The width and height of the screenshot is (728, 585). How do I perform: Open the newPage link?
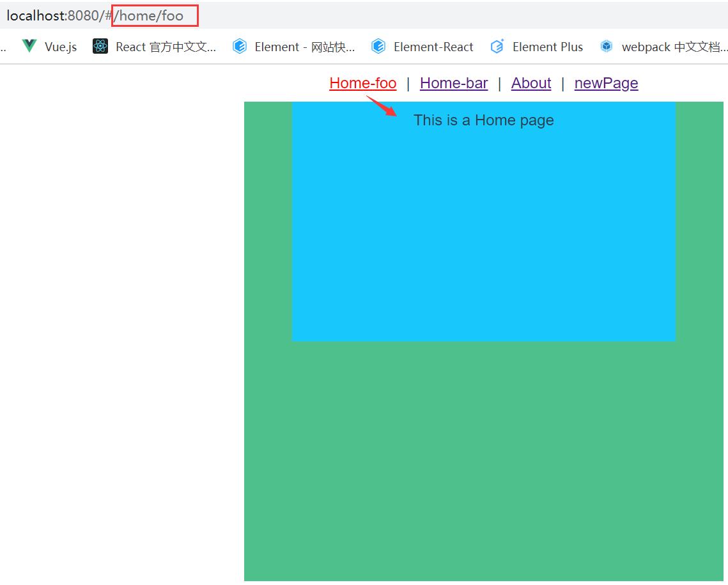click(607, 83)
